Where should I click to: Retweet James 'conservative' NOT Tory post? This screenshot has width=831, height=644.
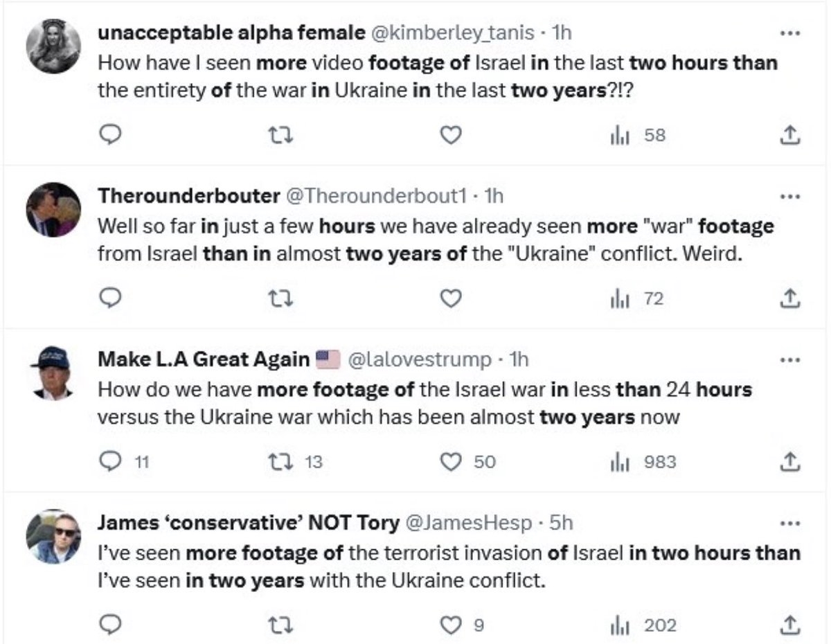(x=280, y=625)
